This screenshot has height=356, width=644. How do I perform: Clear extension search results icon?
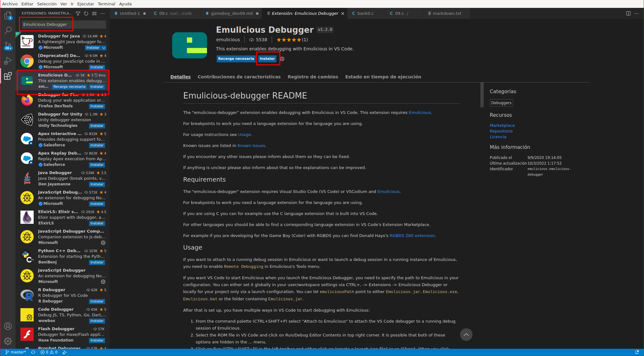click(x=94, y=14)
